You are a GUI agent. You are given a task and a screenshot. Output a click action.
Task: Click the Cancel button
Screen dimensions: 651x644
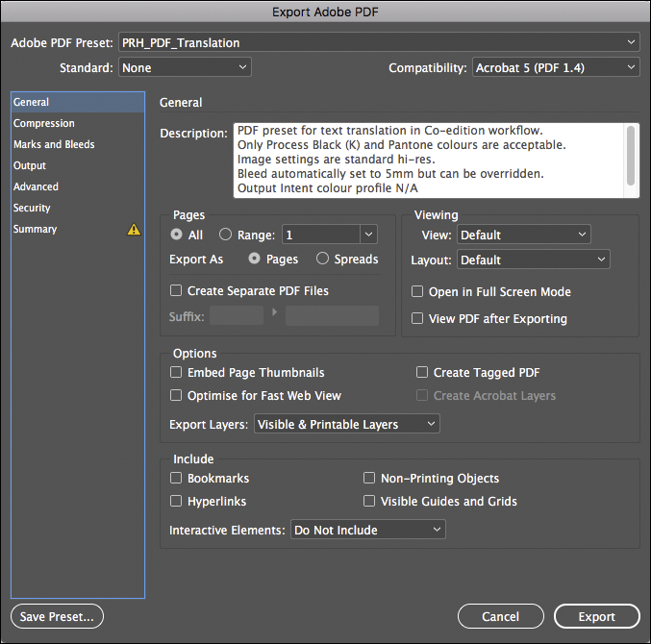[501, 616]
